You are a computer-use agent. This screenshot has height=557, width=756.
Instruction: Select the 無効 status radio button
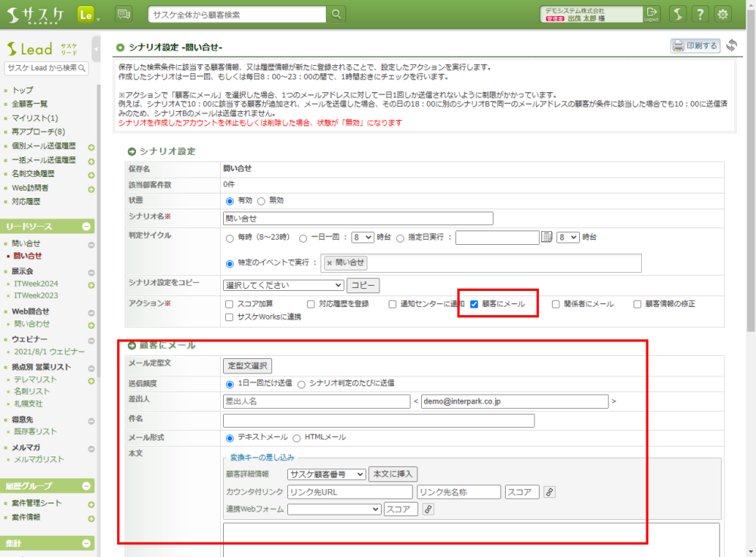pyautogui.click(x=262, y=201)
